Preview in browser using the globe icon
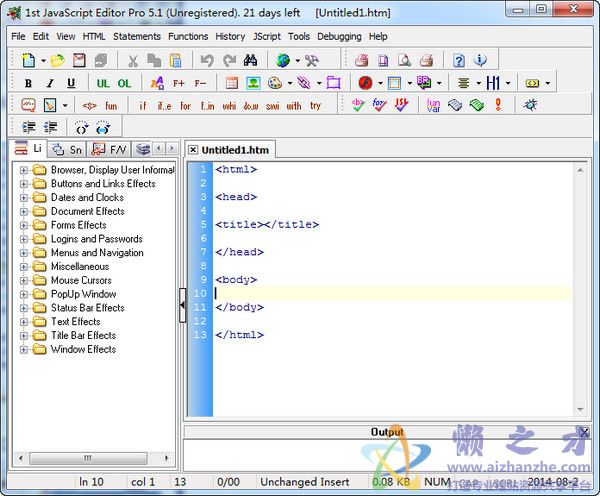 (283, 60)
